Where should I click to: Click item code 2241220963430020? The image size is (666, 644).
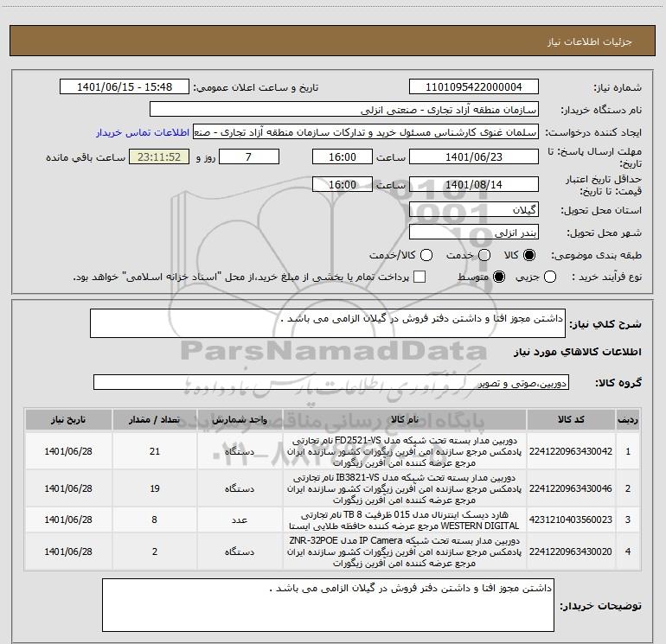point(571,552)
